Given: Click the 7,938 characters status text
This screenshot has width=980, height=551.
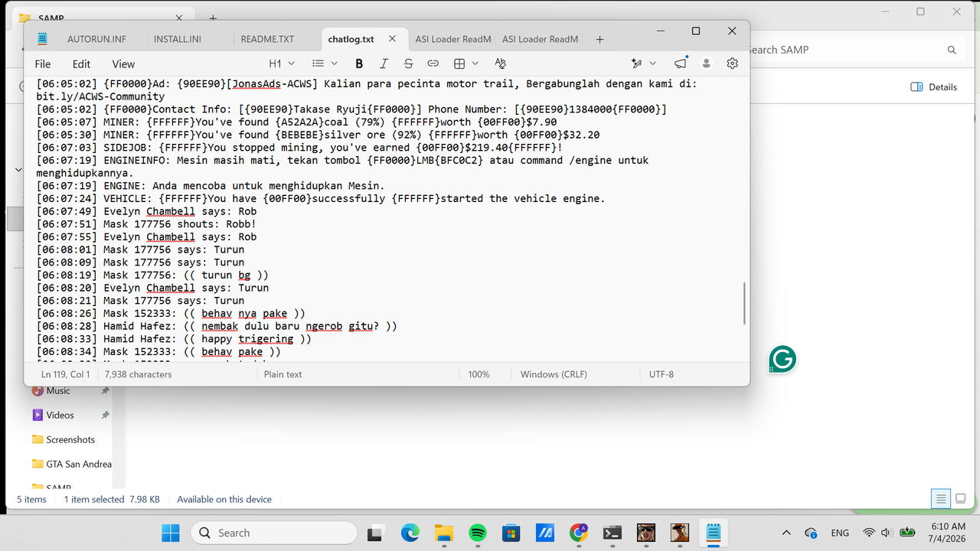Looking at the screenshot, I should pos(138,374).
